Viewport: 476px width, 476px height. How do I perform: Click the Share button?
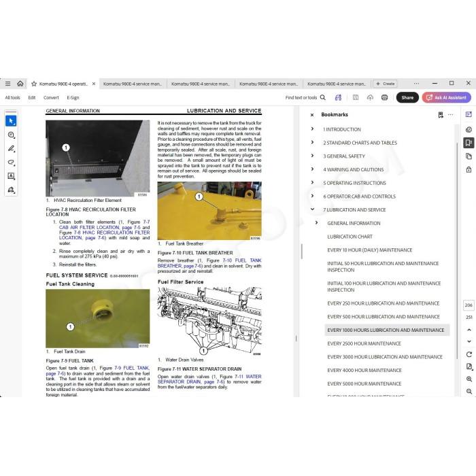click(407, 97)
